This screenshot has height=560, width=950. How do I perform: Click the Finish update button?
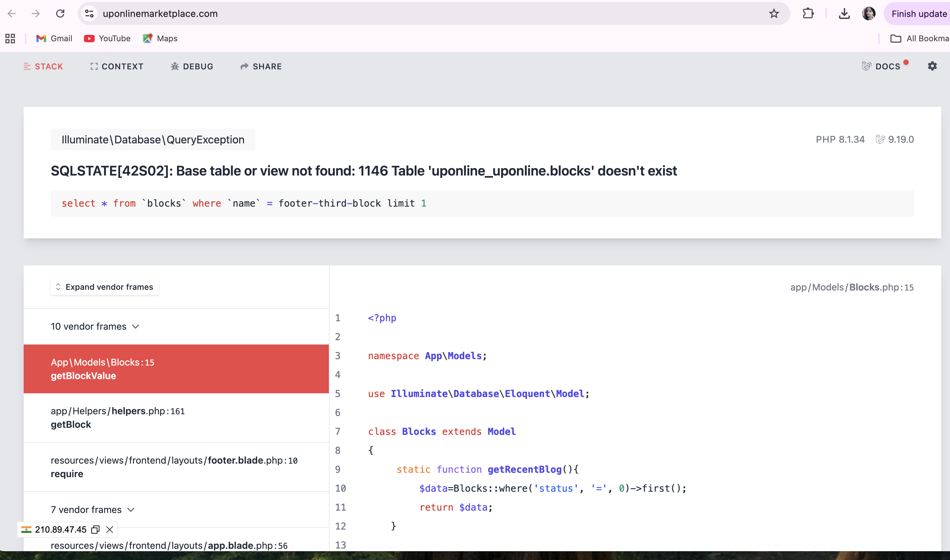pos(918,14)
